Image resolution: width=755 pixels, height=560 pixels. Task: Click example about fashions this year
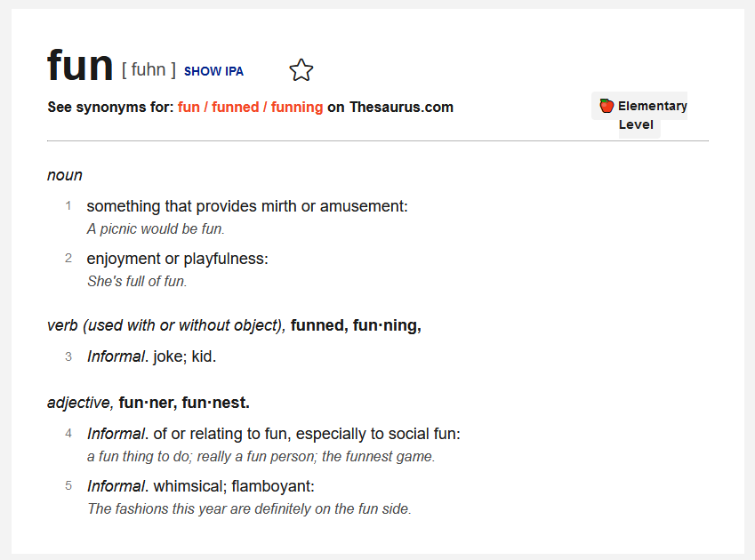[x=249, y=509]
